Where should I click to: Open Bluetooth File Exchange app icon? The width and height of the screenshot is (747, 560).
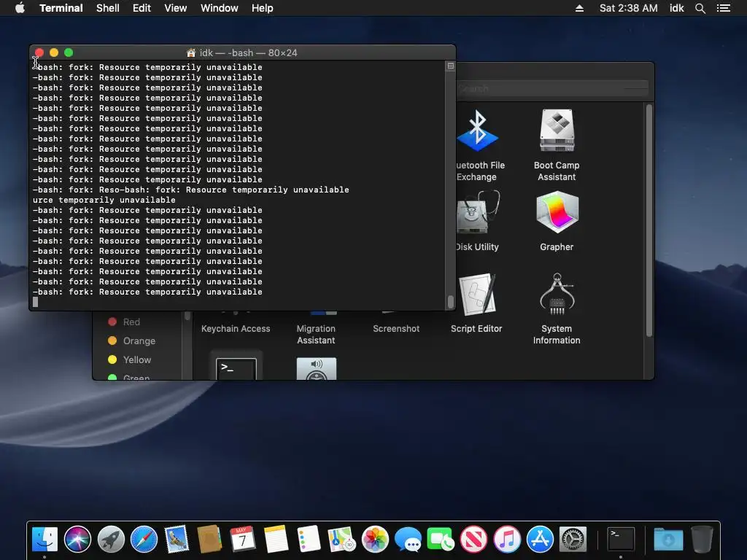[477, 131]
